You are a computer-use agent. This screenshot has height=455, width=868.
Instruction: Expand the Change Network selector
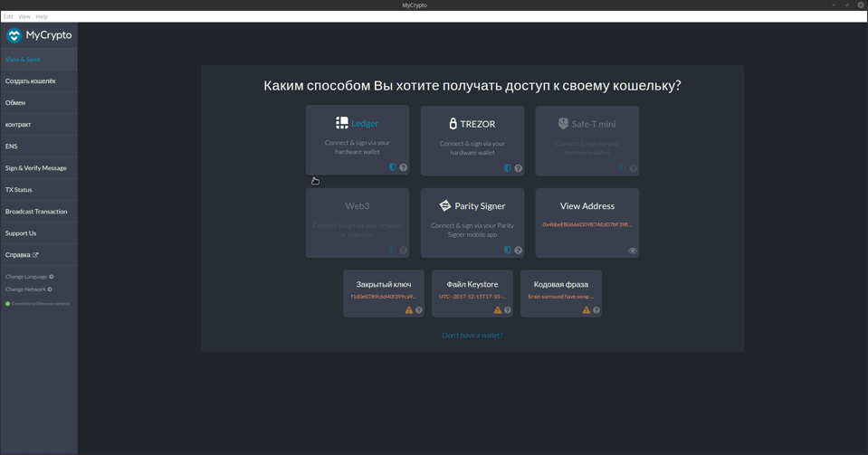coord(29,289)
